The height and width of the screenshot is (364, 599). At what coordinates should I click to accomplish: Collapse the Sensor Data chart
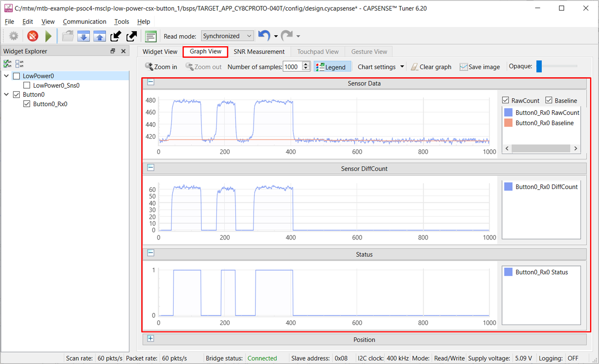click(151, 82)
